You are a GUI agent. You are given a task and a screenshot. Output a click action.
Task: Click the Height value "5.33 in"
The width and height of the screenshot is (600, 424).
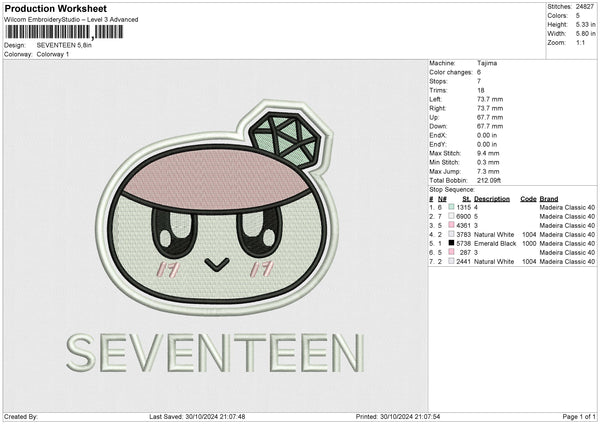(585, 24)
